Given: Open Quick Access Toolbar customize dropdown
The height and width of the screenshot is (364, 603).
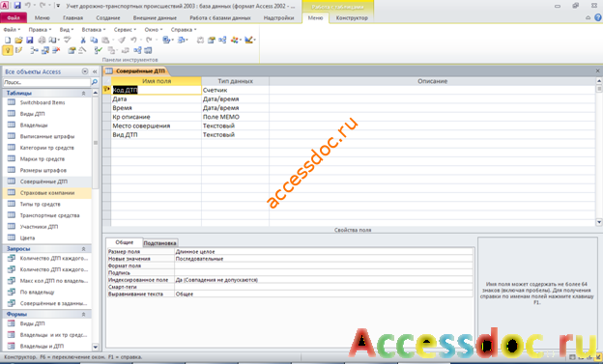Looking at the screenshot, I should (58, 6).
